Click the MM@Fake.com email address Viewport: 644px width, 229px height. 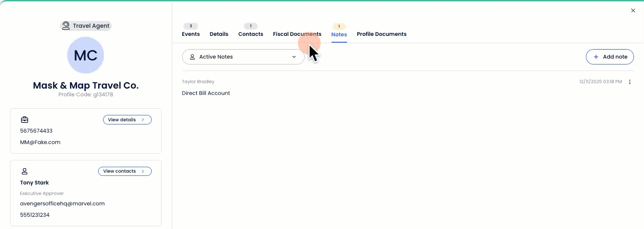[40, 142]
